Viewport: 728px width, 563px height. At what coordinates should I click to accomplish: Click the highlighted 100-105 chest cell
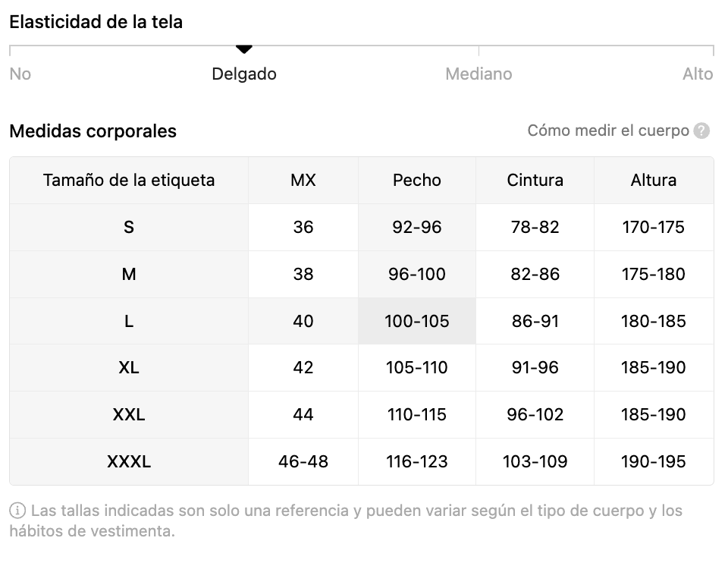coord(417,321)
